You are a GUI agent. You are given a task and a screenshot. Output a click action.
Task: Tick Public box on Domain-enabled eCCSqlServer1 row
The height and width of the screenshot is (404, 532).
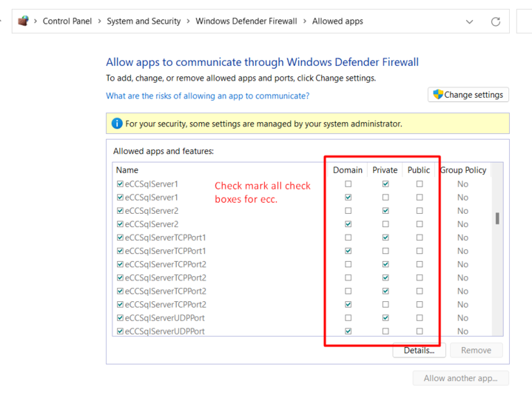coord(420,198)
